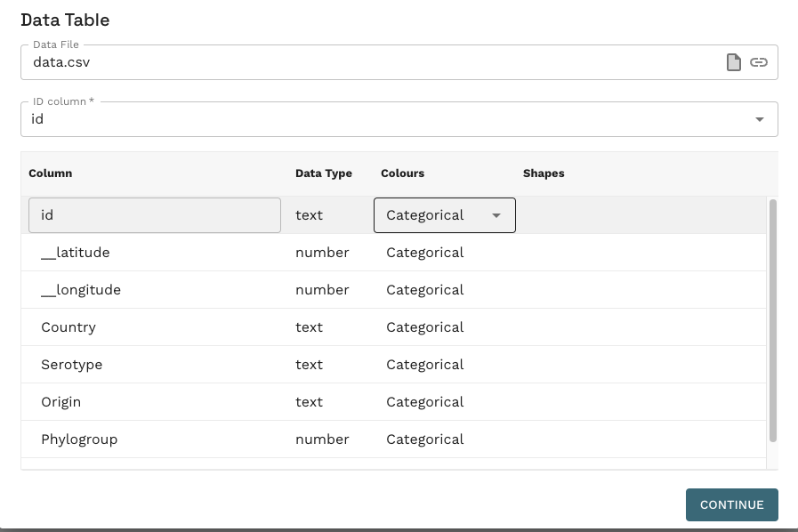Select the Serotype row

point(393,365)
